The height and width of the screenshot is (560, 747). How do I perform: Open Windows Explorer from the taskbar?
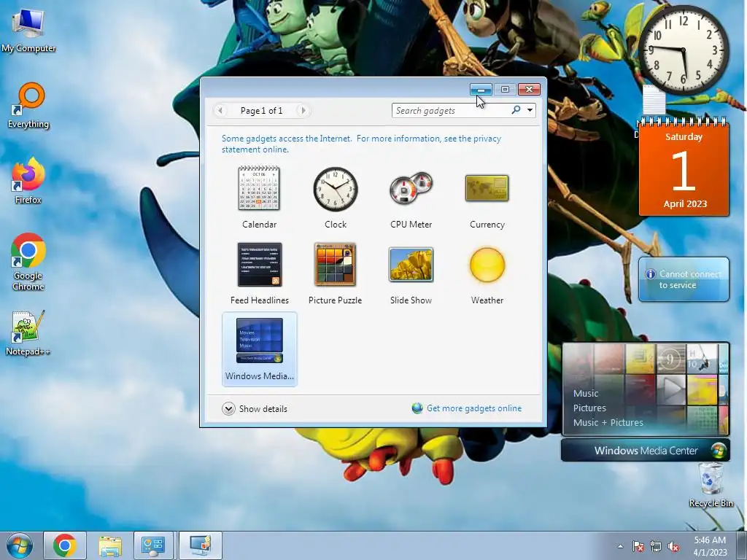109,545
